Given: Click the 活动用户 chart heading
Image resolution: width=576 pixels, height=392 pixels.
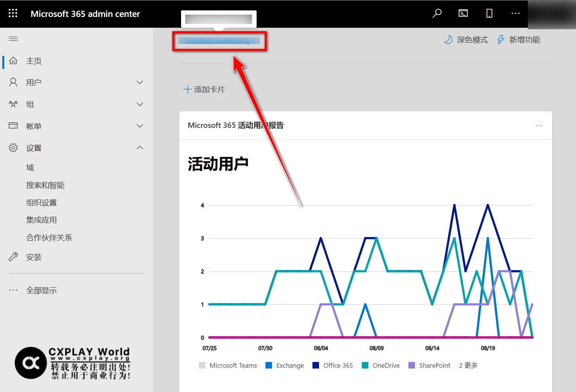Looking at the screenshot, I should [218, 164].
